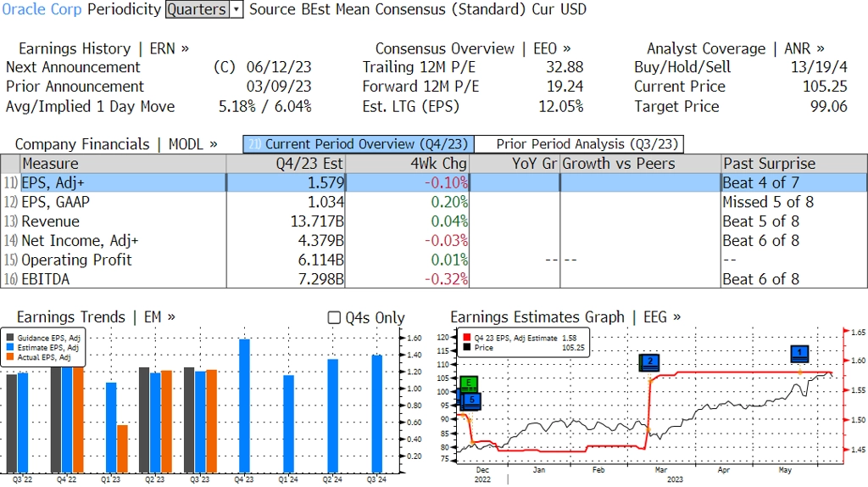Click the blue marker labeled 5 on graph
Screen dimensions: 868x487
tap(472, 400)
